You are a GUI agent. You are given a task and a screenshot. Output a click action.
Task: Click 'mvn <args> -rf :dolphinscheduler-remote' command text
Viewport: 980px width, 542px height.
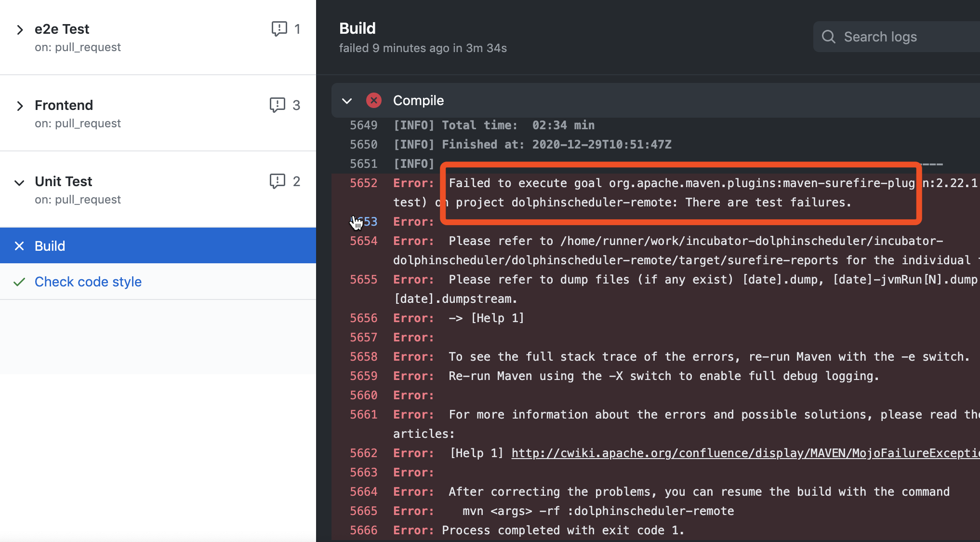click(x=598, y=511)
